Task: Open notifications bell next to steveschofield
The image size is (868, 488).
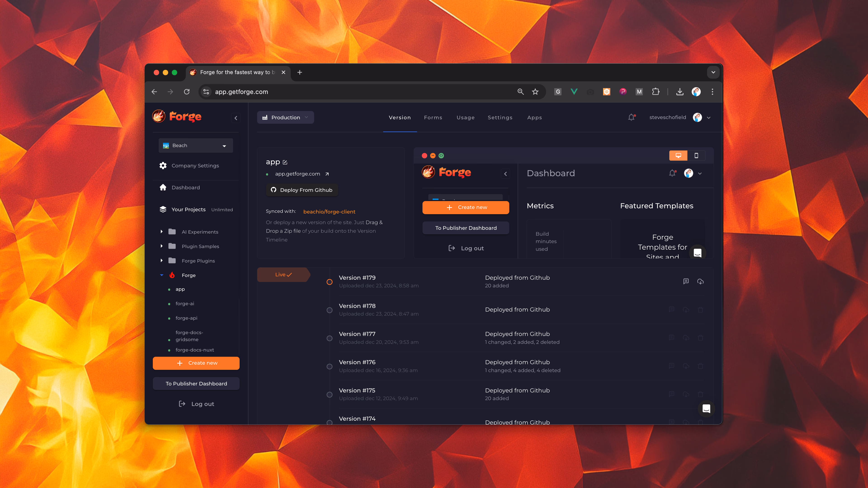Action: click(x=632, y=117)
